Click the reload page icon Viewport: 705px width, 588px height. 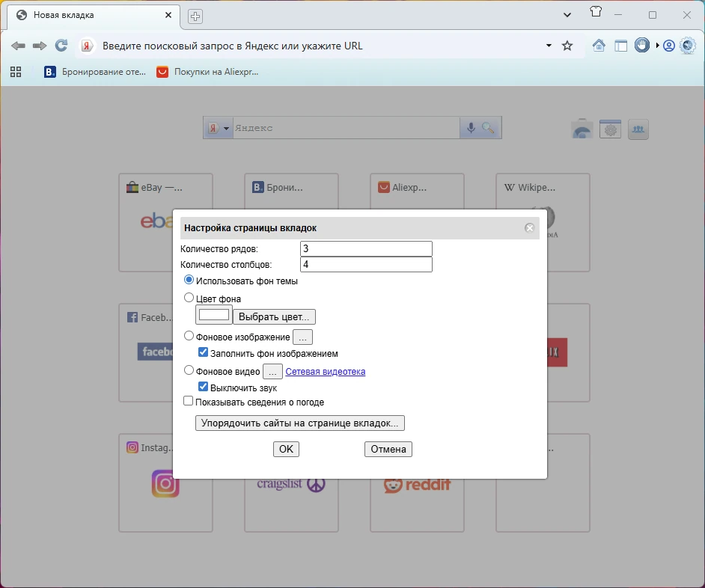click(x=61, y=46)
